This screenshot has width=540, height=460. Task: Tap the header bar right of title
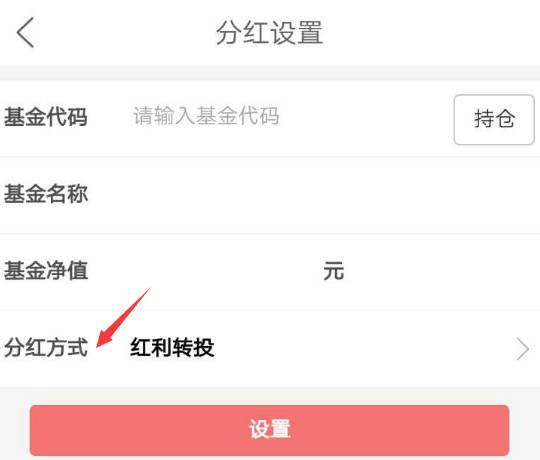430,33
